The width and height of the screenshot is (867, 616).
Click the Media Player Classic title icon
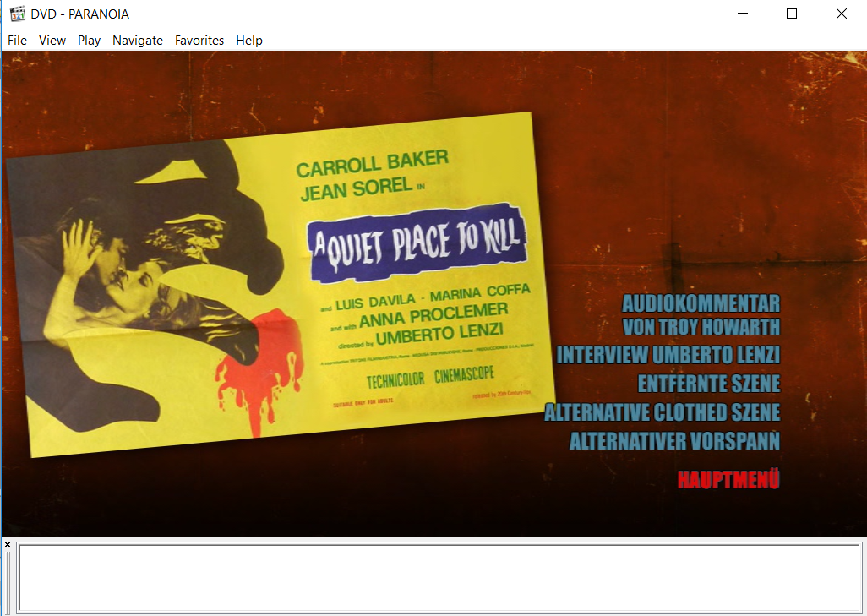coord(17,14)
